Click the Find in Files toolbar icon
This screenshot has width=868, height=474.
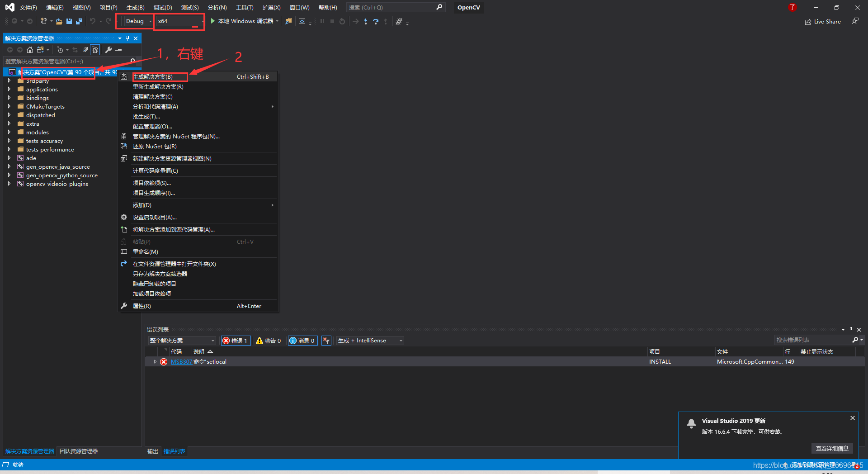pos(288,21)
